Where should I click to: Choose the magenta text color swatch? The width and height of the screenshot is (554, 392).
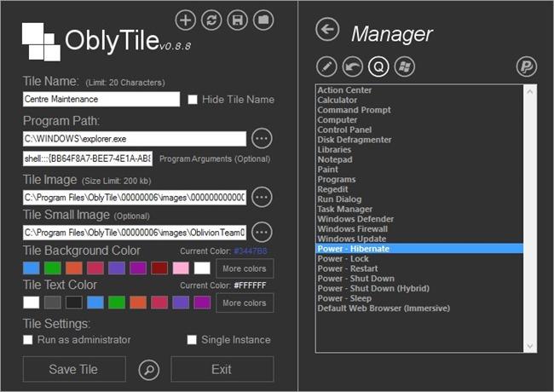point(202,303)
